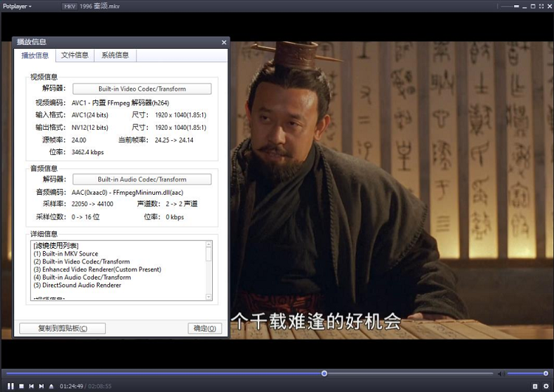Click the 复制到剪贴板 button

[x=62, y=329]
